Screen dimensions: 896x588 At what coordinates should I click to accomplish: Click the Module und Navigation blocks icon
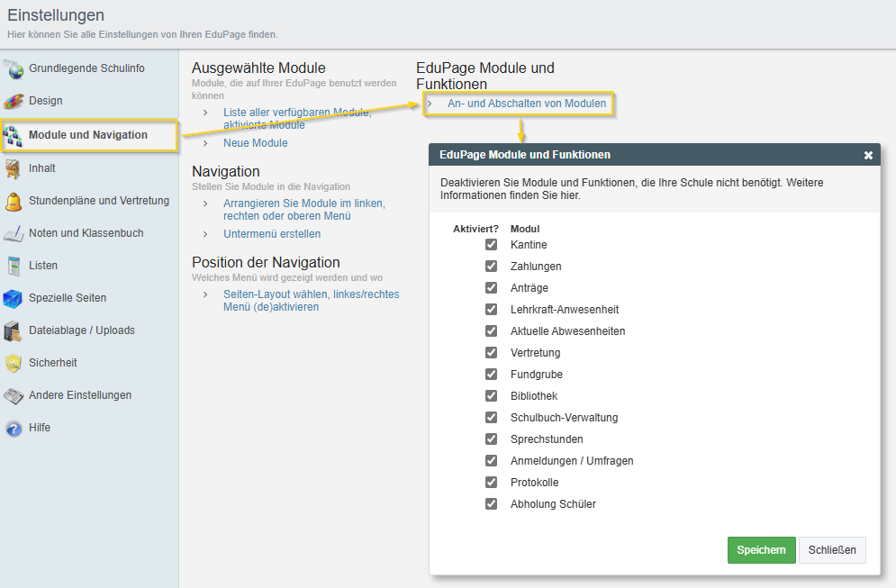[x=13, y=135]
